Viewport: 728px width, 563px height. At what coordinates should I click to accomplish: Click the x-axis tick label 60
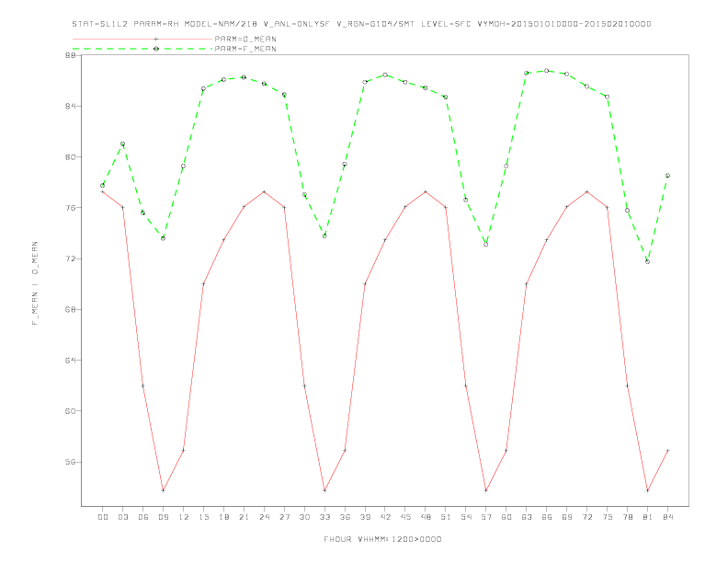tap(506, 517)
